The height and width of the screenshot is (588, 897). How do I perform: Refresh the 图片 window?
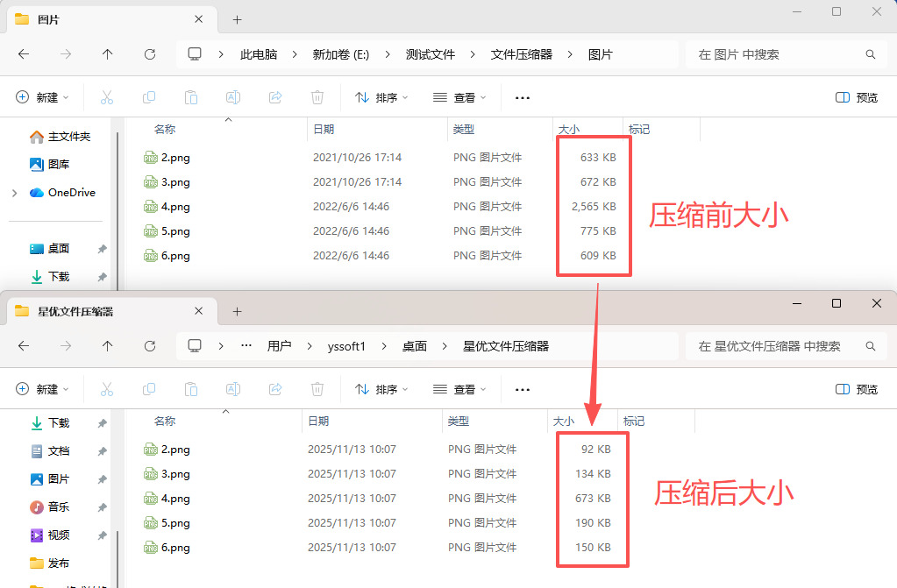click(x=150, y=54)
